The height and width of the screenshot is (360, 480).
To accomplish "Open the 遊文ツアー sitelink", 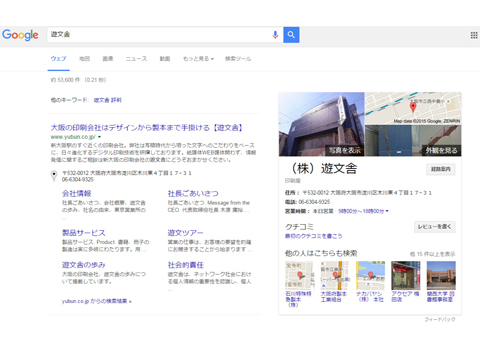I will coord(185,233).
